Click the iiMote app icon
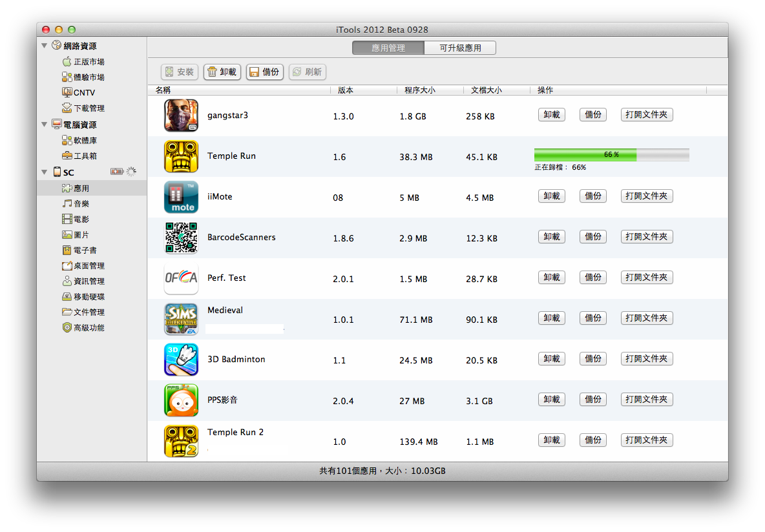765x532 pixels. (x=181, y=197)
